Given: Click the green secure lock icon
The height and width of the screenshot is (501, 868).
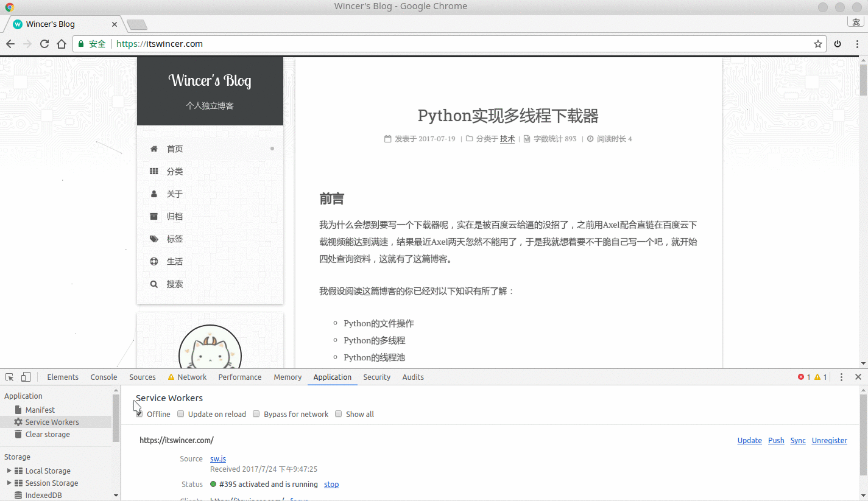Looking at the screenshot, I should 80,44.
